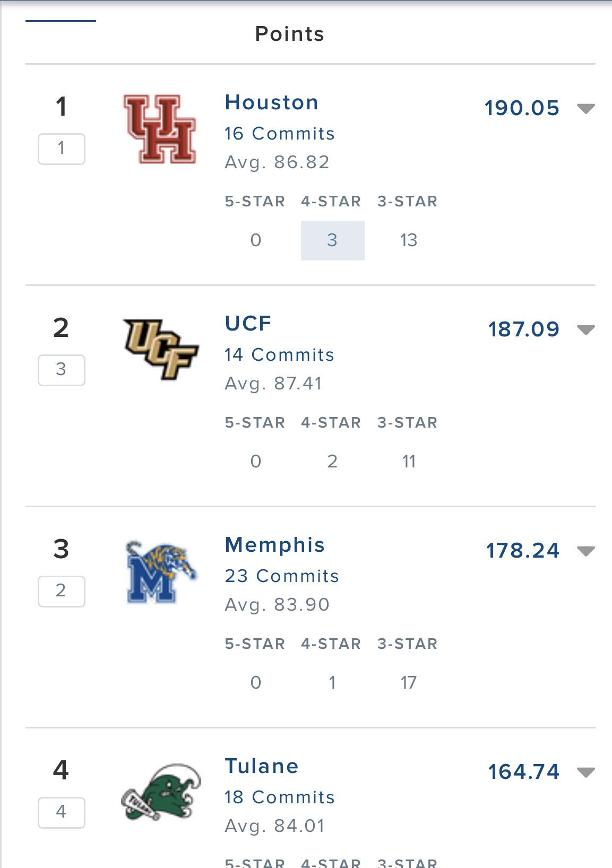Expand Houston's 190.05 points dropdown arrow
This screenshot has height=868, width=612.
(x=586, y=109)
